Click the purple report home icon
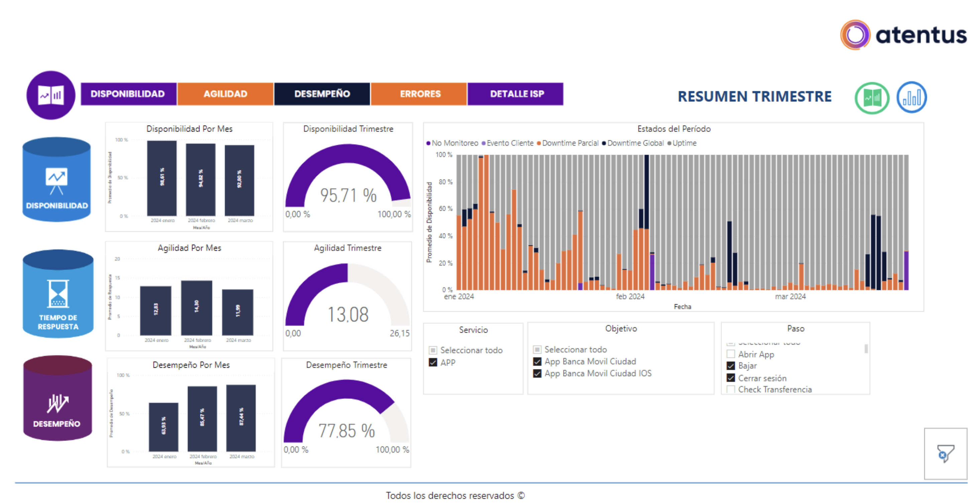The image size is (980, 503). tap(50, 95)
